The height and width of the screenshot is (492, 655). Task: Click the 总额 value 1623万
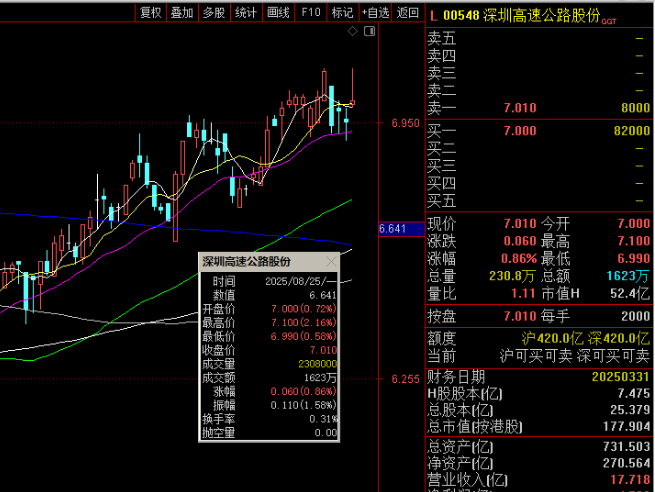click(x=628, y=276)
